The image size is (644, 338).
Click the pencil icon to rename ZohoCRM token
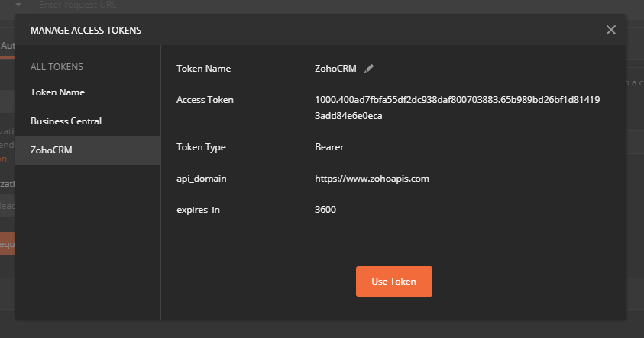369,69
